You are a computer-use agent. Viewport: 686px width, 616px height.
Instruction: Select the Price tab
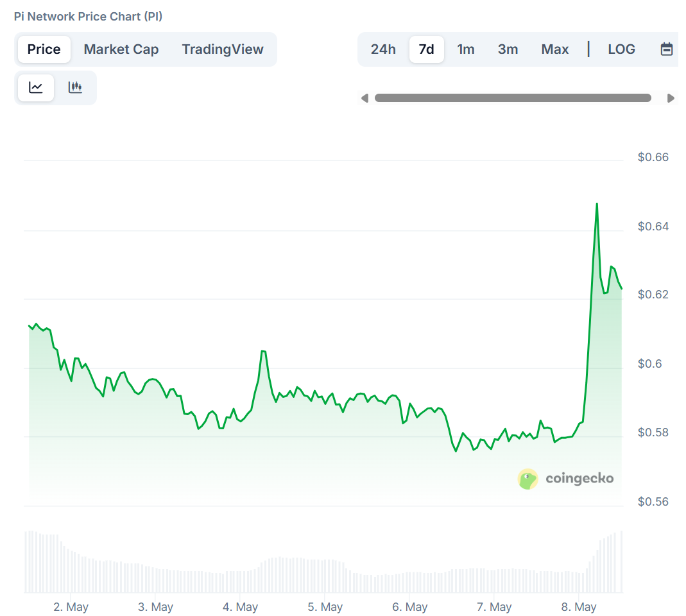[x=44, y=49]
